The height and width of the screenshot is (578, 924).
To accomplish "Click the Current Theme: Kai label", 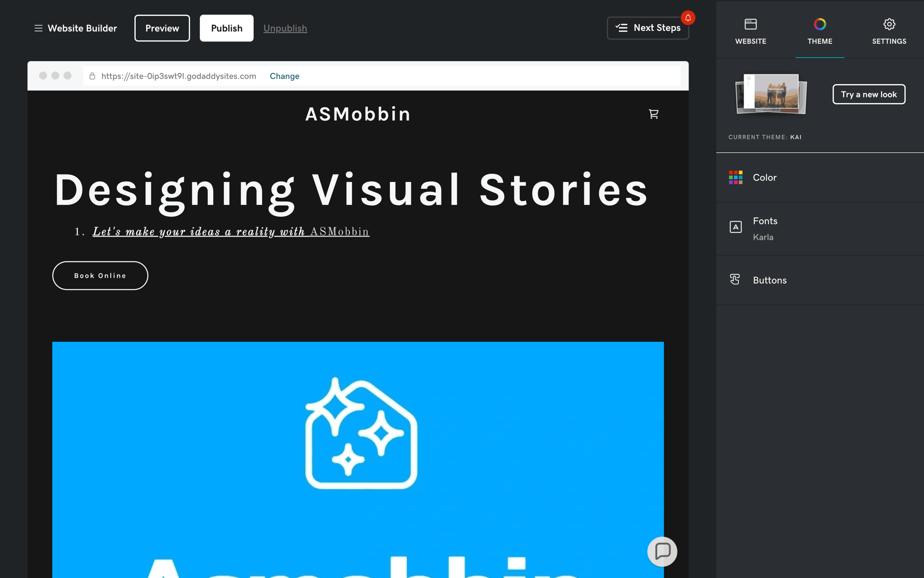I will (765, 137).
